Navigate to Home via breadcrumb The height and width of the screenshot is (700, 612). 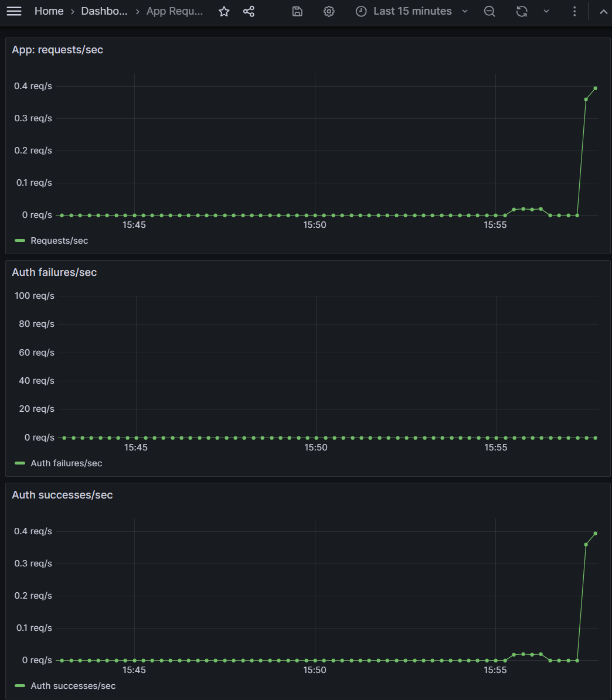[x=49, y=11]
